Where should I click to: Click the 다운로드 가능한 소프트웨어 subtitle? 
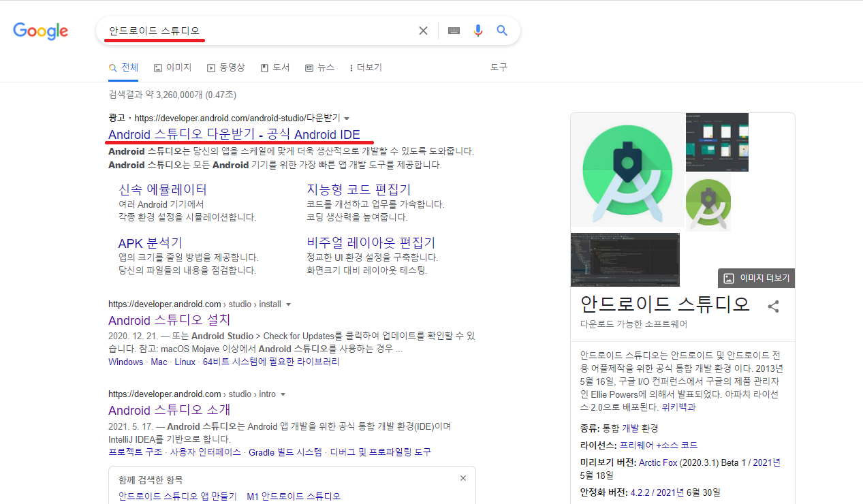click(633, 324)
